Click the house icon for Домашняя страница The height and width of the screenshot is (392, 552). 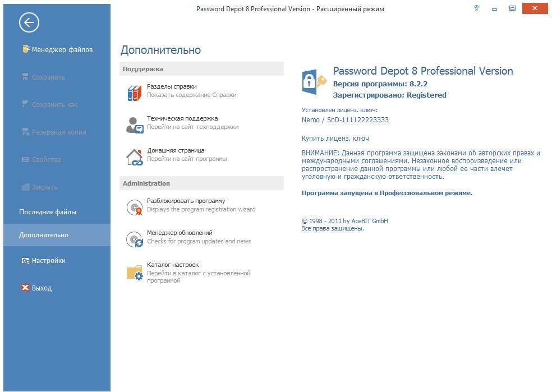(x=135, y=157)
